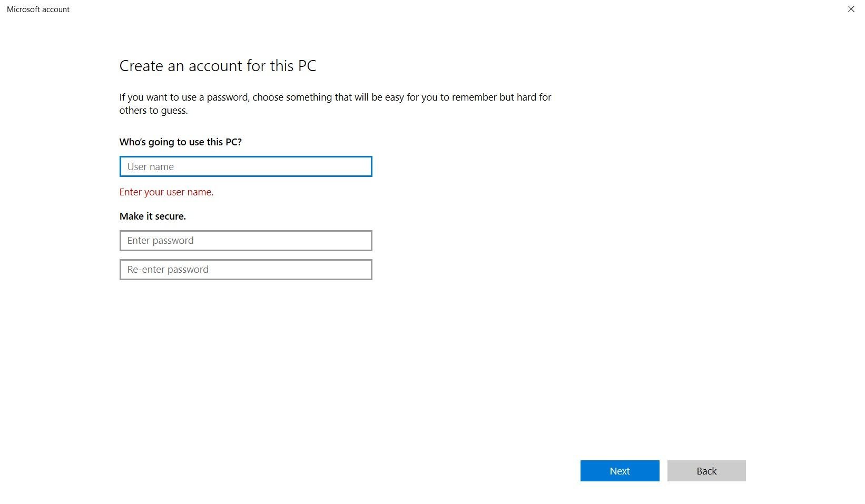Click the "Who's going to use this PC?" label
Viewport: 865px width, 504px height.
point(180,142)
